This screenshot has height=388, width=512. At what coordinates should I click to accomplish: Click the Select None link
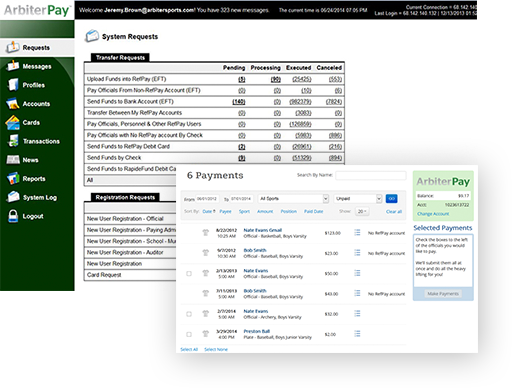point(216,349)
